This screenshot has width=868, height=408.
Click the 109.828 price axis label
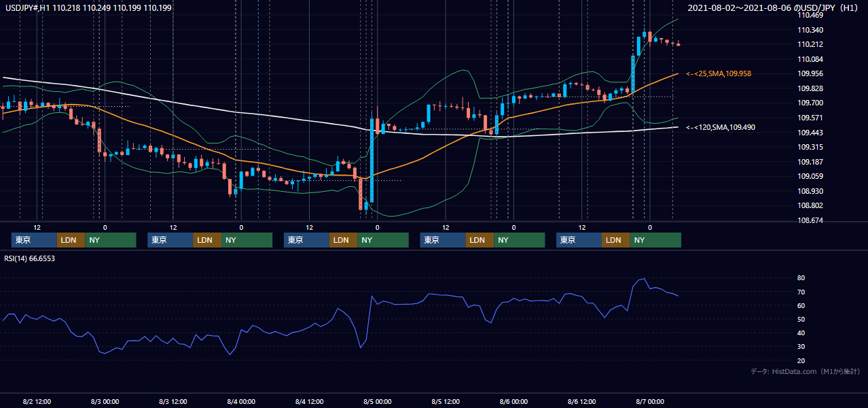812,88
